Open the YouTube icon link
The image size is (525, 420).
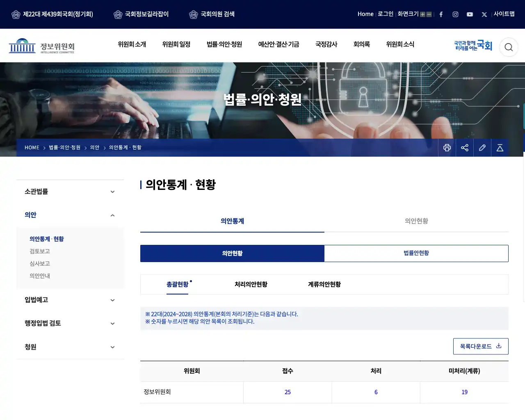tap(470, 14)
